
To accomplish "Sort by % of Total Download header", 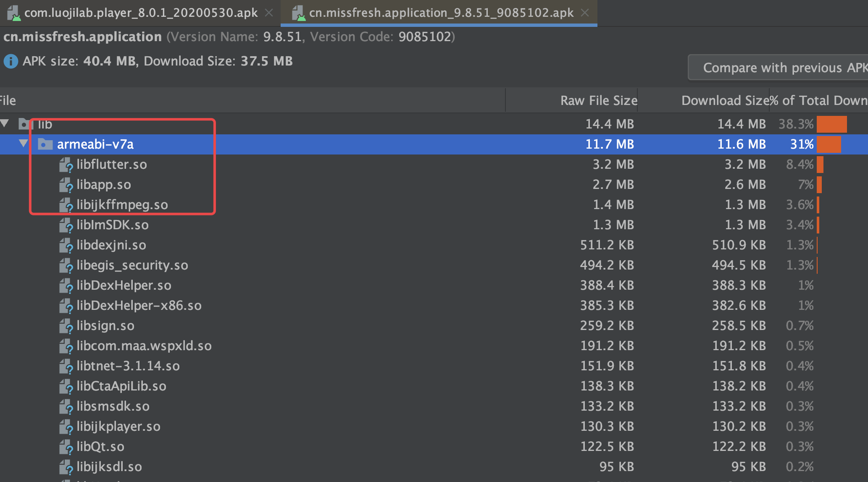I will (819, 100).
